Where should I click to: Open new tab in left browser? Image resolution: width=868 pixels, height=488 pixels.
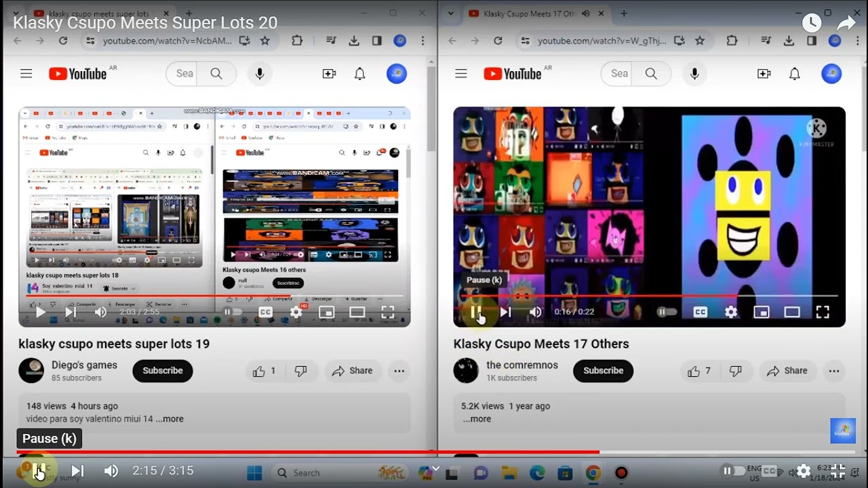189,14
